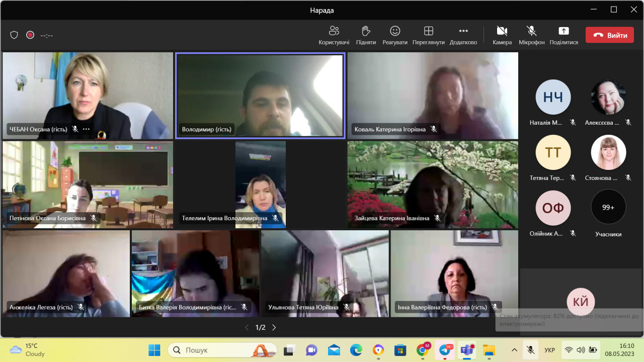Select Володимир (гість) video tile
Screen dimensions: 644x362
click(x=260, y=96)
